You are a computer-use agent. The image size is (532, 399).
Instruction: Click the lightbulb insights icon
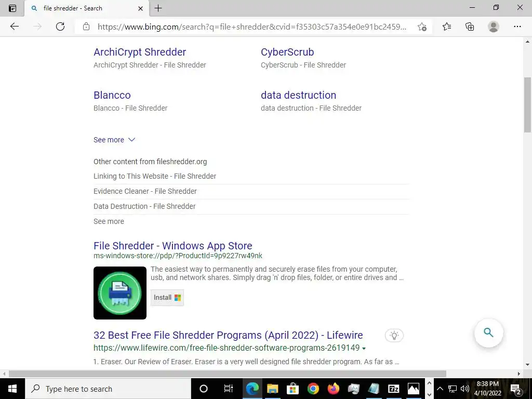click(394, 335)
